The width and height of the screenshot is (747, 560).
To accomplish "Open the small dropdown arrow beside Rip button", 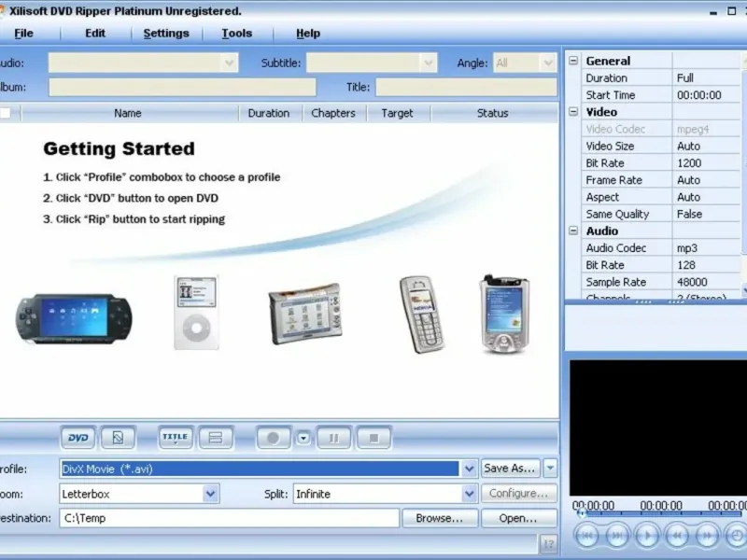I will [303, 438].
